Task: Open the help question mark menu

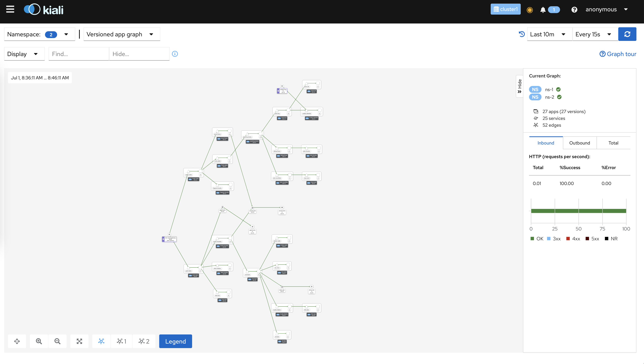Action: 574,10
